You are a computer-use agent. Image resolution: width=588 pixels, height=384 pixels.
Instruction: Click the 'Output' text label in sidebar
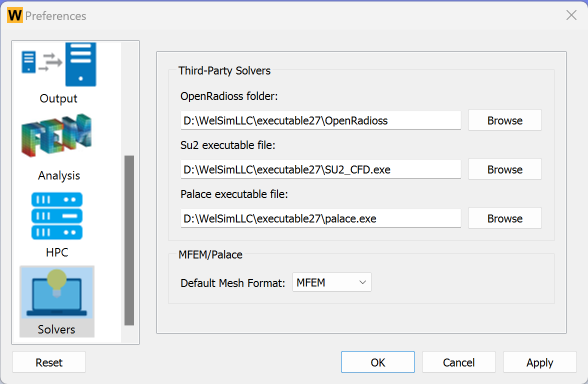[x=58, y=98]
